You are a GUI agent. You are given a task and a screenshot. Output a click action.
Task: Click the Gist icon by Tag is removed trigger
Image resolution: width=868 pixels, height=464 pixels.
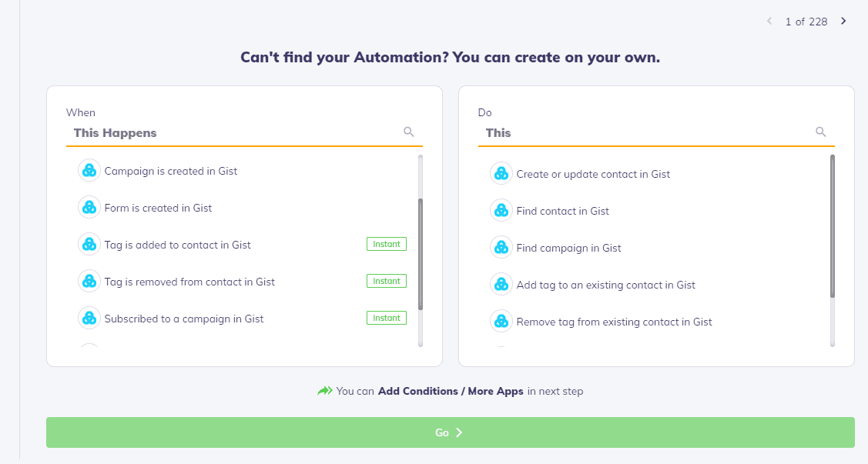click(89, 281)
